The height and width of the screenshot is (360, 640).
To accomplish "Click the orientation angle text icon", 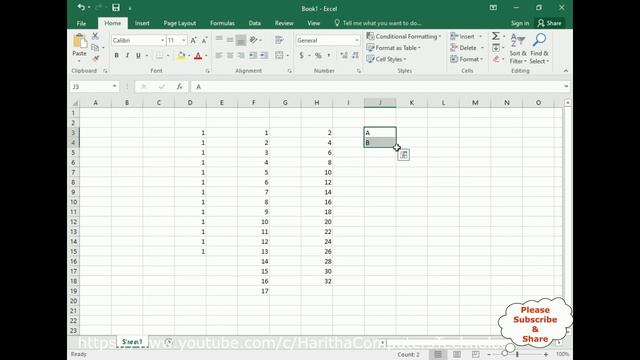I will tap(253, 40).
